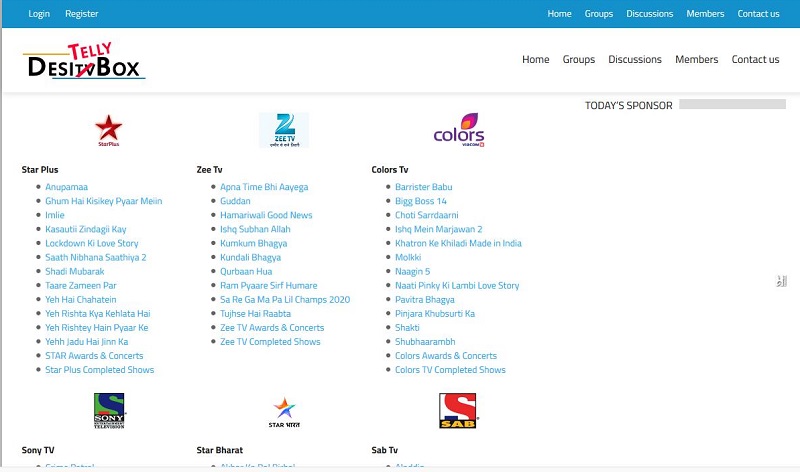Open Lockdown Ki Love Story

coord(92,243)
